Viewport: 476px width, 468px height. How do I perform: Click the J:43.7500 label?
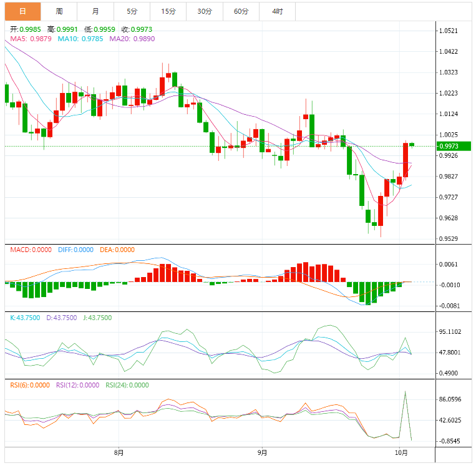coord(97,318)
